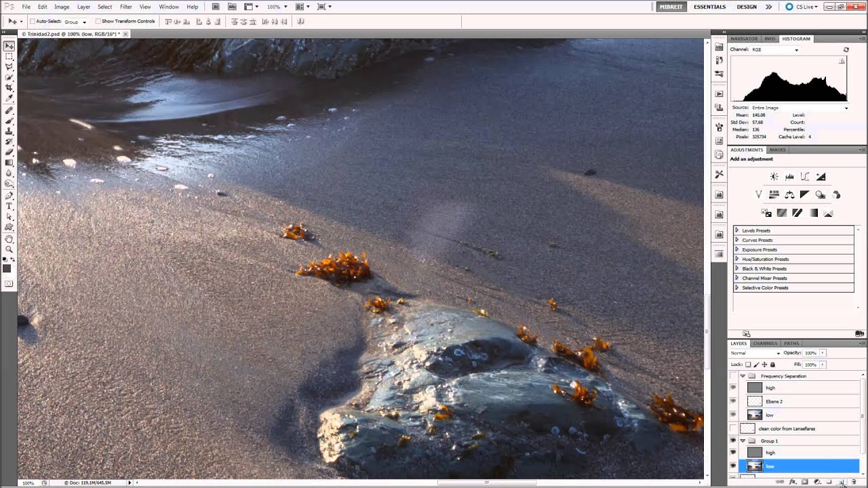Open the histogram Channel RGB dropdown
Screen dimensions: 868x488
coord(775,49)
